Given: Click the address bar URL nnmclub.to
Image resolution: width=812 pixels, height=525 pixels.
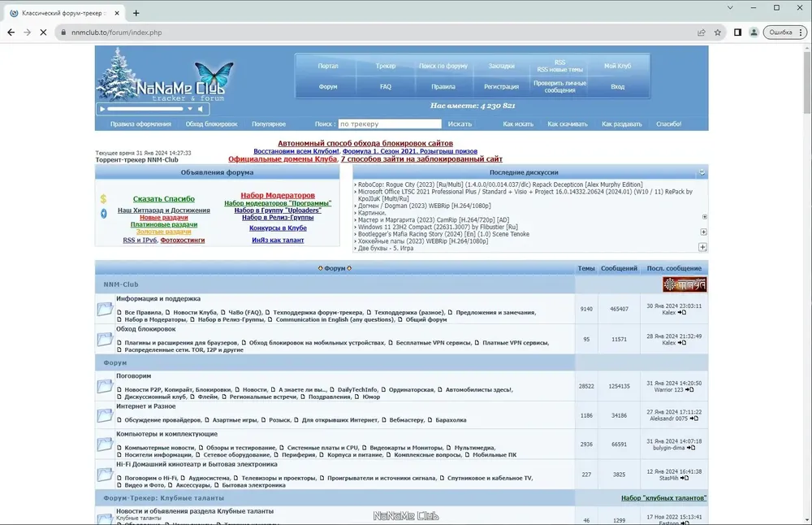Looking at the screenshot, I should click(x=116, y=33).
